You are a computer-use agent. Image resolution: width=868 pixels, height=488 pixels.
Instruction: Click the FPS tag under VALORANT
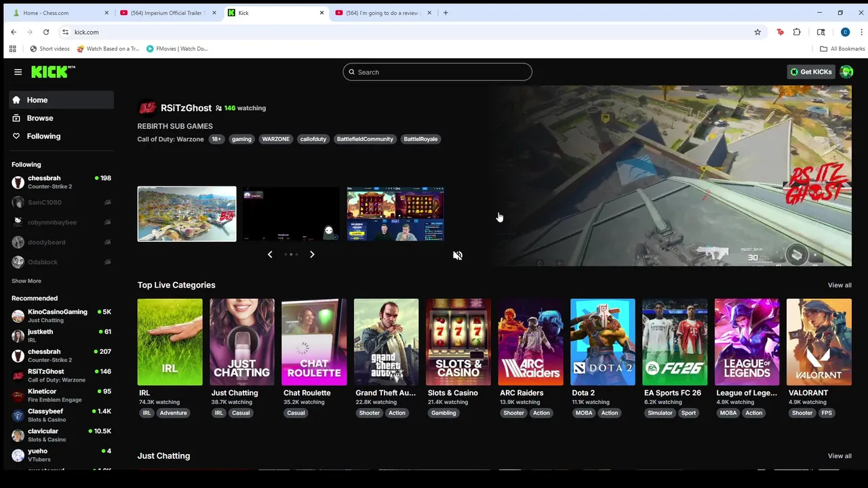(x=827, y=413)
